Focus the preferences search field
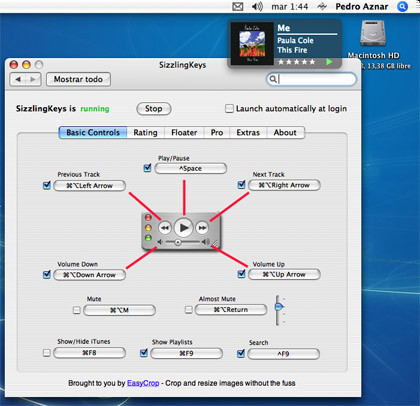420x406 pixels. [311, 79]
